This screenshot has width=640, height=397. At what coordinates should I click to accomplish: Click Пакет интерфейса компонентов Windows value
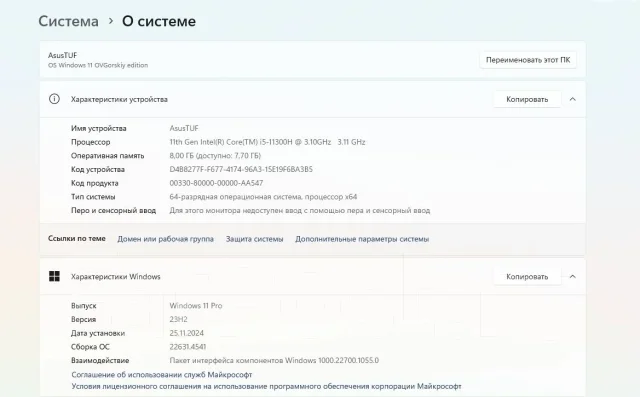pyautogui.click(x=274, y=360)
